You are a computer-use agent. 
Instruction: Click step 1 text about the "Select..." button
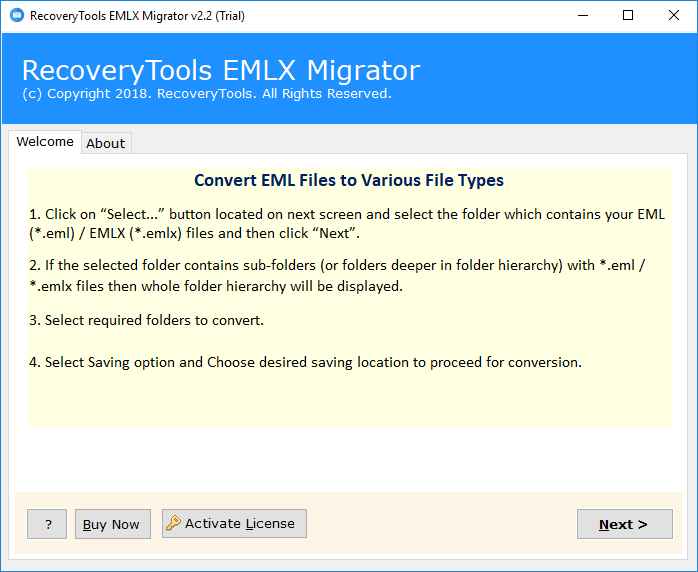[347, 223]
